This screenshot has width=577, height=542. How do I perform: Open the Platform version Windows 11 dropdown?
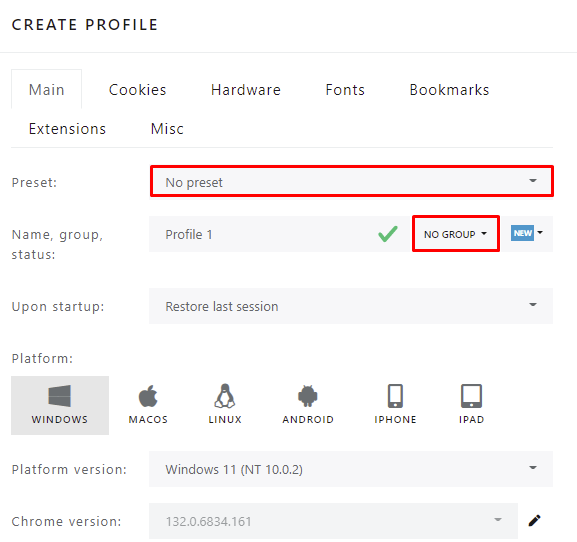click(351, 469)
